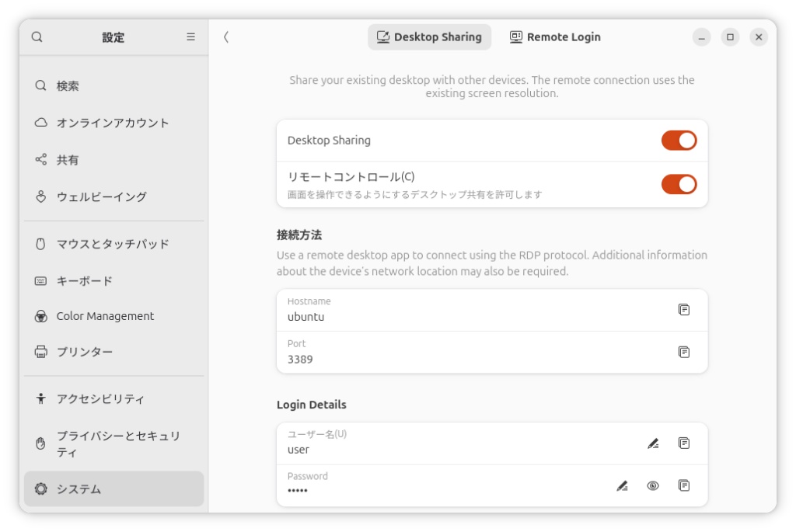Click the edit icon for Password
The height and width of the screenshot is (532, 796).
[x=622, y=485]
